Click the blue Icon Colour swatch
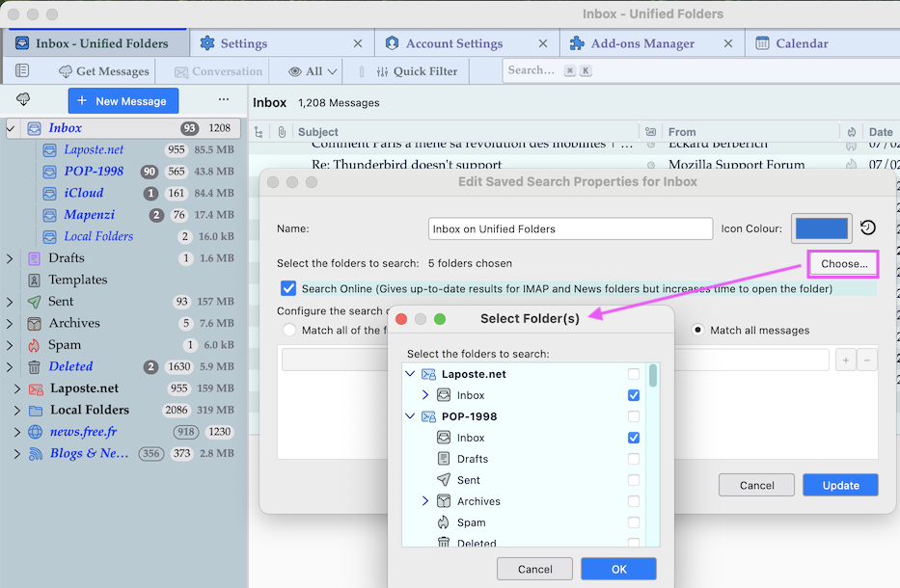Image resolution: width=900 pixels, height=588 pixels. 821,228
